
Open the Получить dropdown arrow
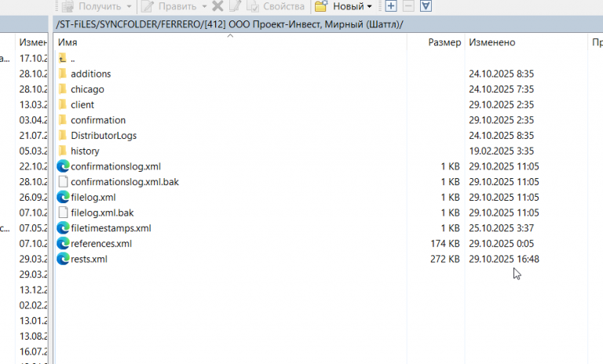pos(129,6)
